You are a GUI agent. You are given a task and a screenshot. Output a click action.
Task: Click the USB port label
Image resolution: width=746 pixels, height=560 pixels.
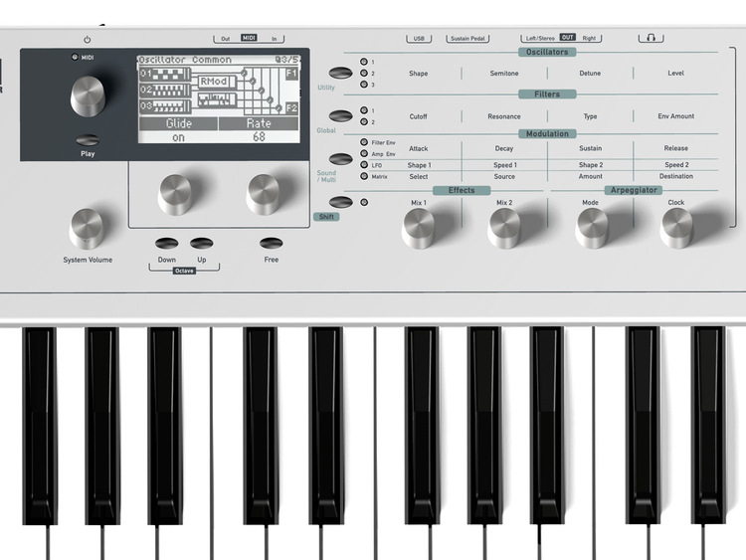tap(419, 39)
